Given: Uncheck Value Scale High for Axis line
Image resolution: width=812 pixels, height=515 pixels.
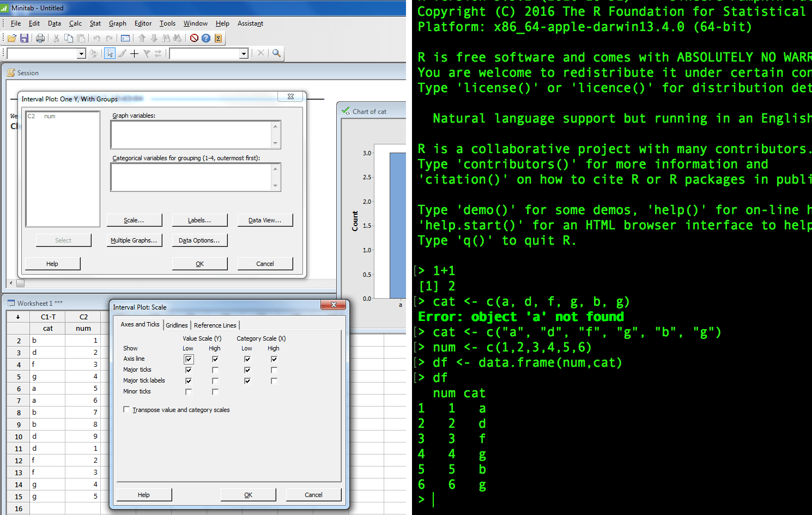Looking at the screenshot, I should click(215, 359).
